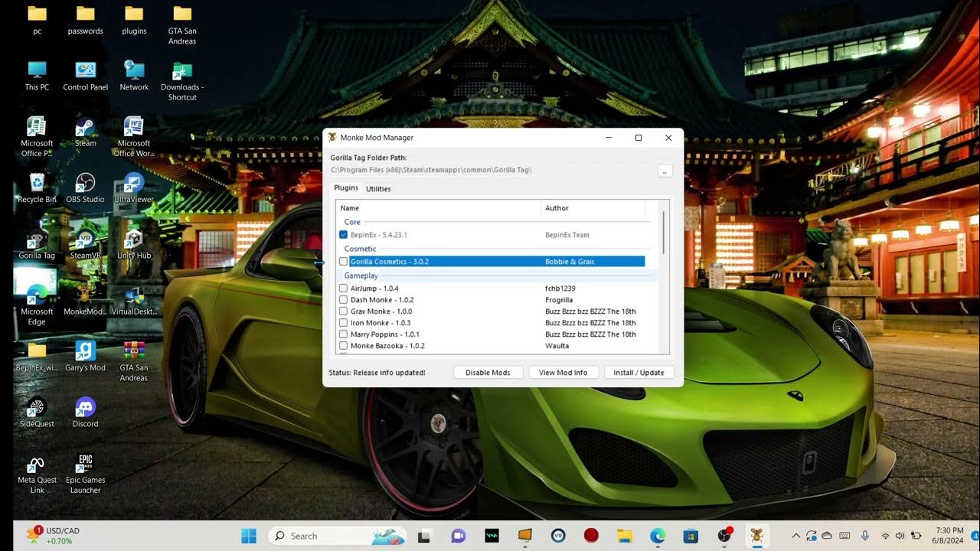Select the Downloads - Shortcut icon

[x=182, y=80]
